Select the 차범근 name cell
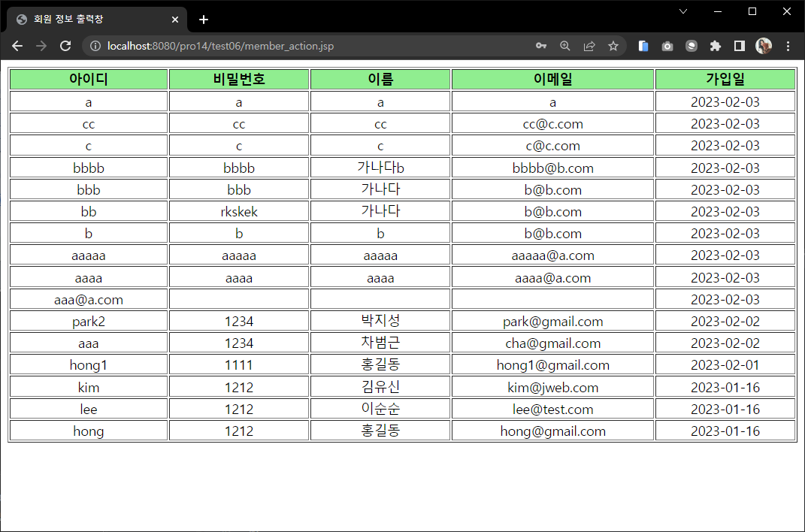 tap(380, 343)
